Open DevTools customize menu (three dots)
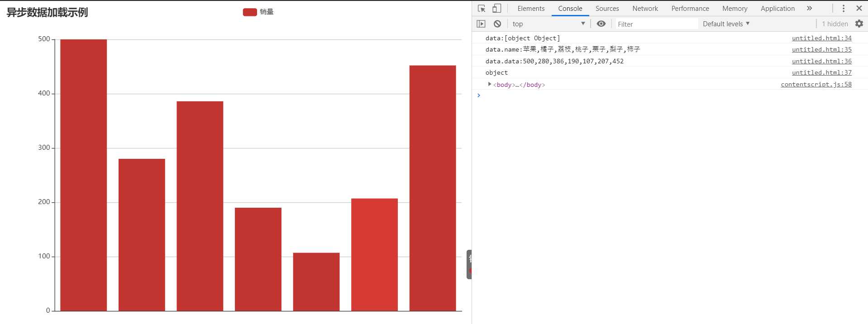The width and height of the screenshot is (868, 324). (x=844, y=9)
